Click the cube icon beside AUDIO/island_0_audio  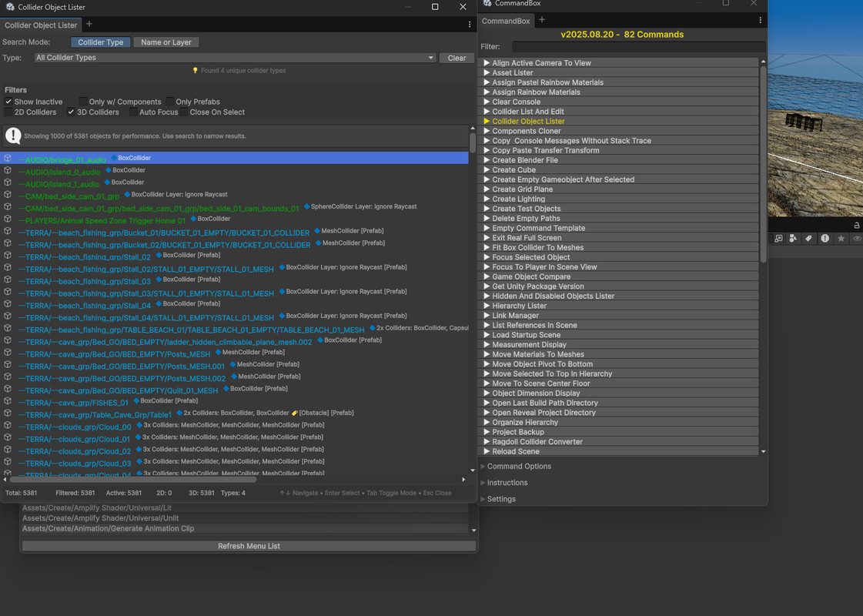pos(8,171)
